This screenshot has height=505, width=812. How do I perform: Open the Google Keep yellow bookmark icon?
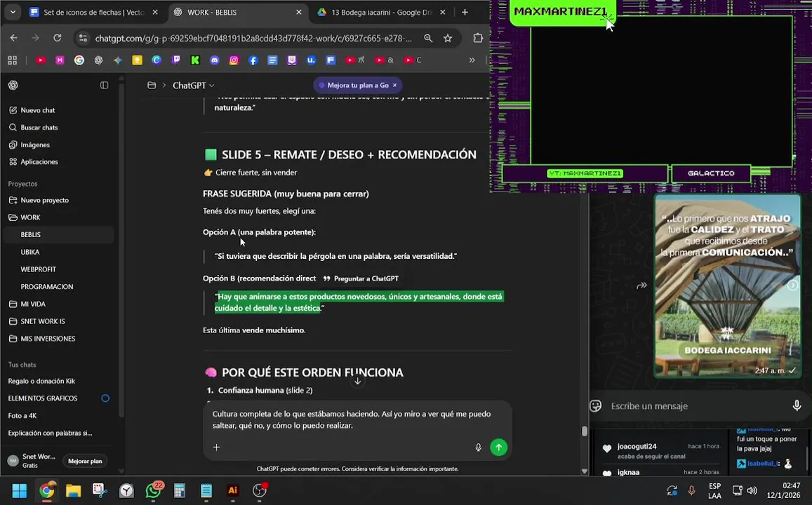pyautogui.click(x=138, y=60)
